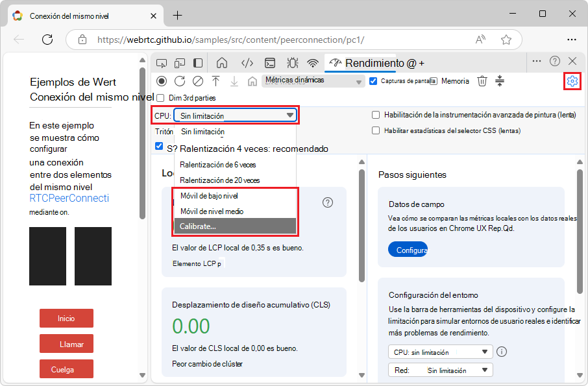The width and height of the screenshot is (588, 386).
Task: Switch to the Rendimiento tab
Action: tap(363, 63)
